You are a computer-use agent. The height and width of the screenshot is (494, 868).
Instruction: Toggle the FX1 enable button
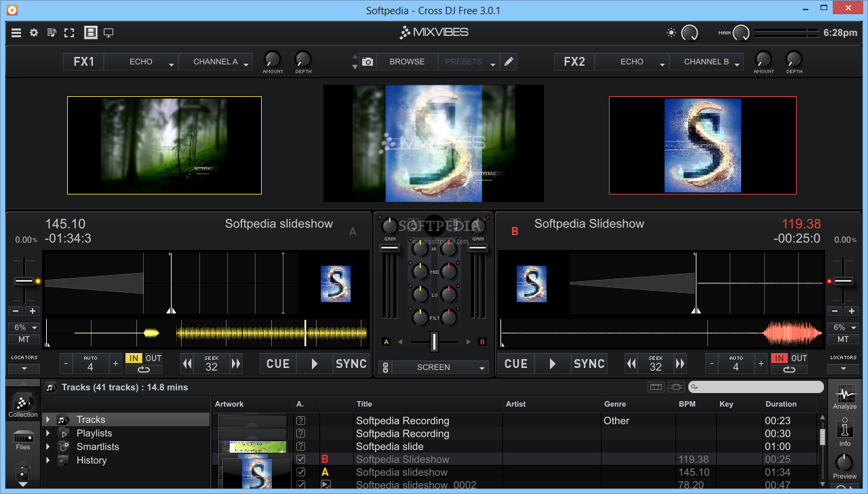pos(83,62)
